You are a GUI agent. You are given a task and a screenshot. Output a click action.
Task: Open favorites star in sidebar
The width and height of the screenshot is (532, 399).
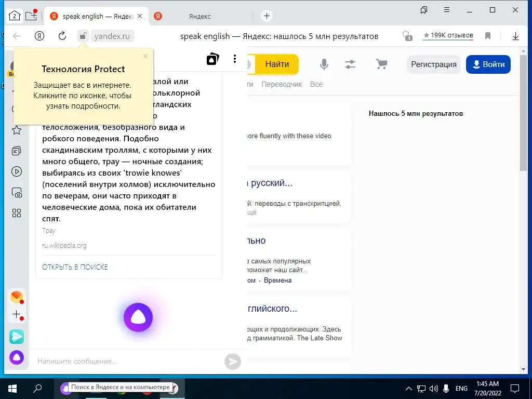17,130
